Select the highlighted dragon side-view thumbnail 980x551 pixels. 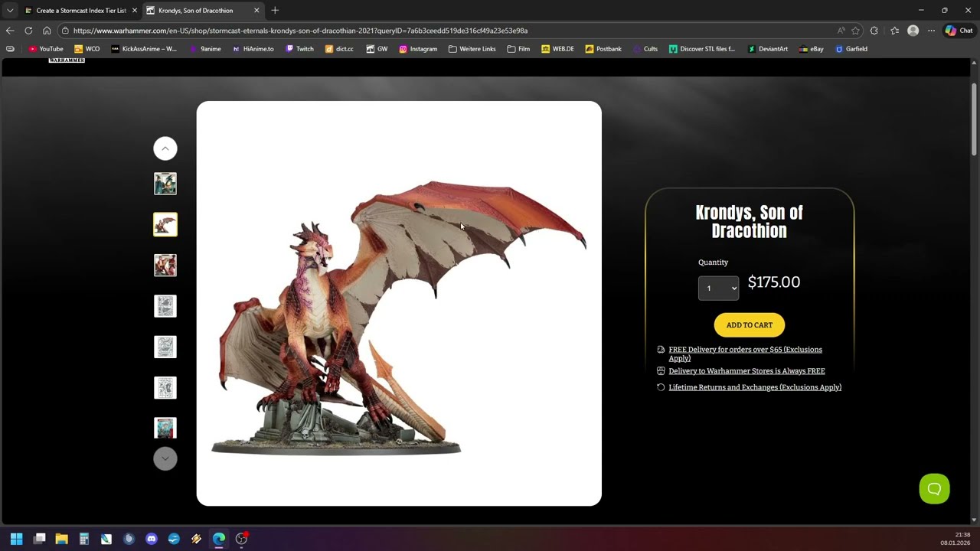pyautogui.click(x=165, y=224)
